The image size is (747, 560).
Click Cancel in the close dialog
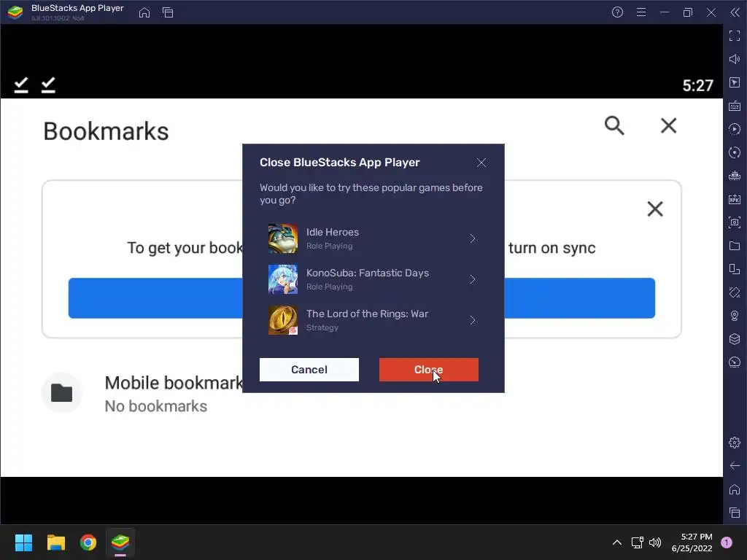(x=309, y=370)
